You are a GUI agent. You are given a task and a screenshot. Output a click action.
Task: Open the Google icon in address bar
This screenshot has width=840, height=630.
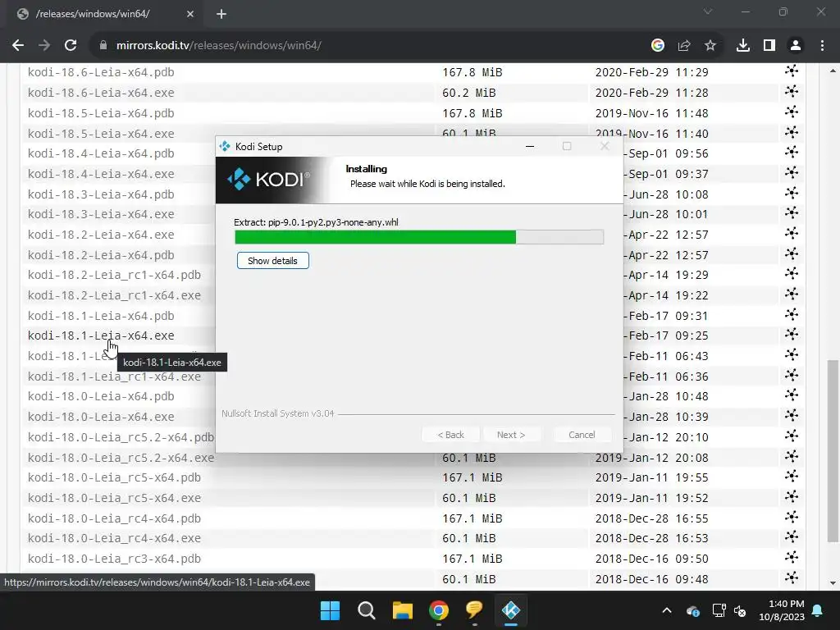click(658, 46)
